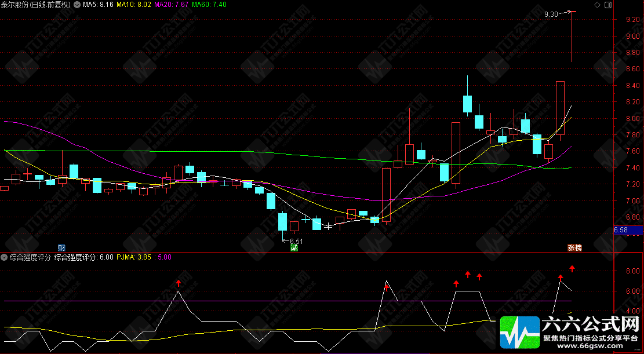The image size is (644, 354).
Task: Toggle the side panel layout icon
Action: tap(608, 5)
